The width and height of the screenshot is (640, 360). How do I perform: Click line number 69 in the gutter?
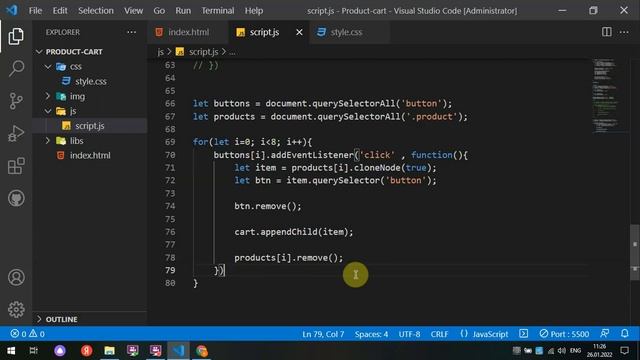pos(170,142)
